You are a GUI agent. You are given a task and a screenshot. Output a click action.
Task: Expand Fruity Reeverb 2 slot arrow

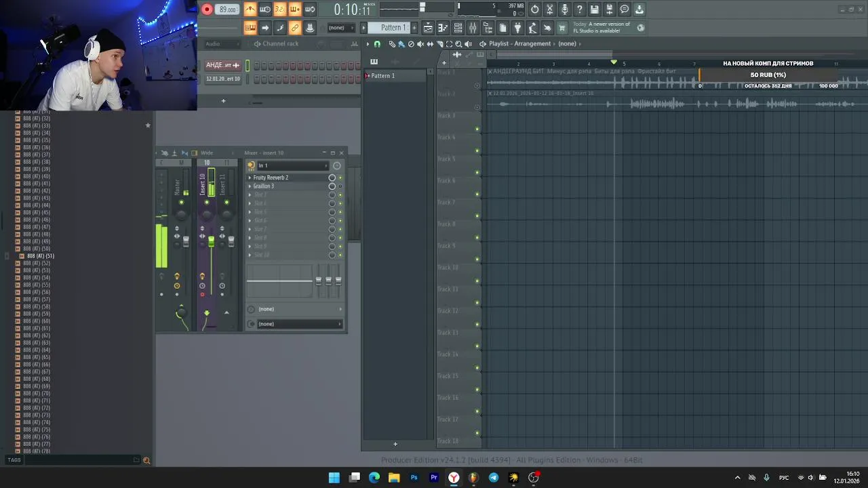(250, 178)
